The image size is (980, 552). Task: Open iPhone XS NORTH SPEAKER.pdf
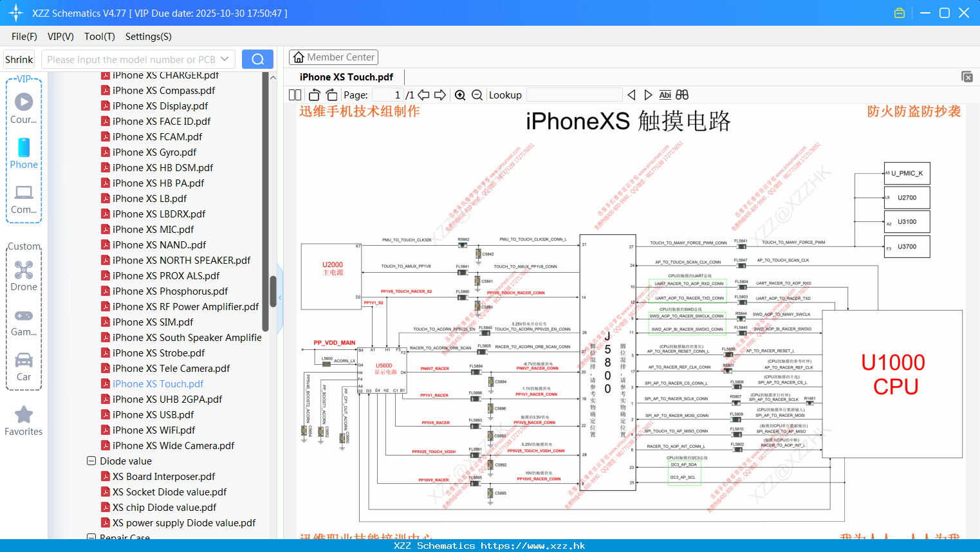click(x=181, y=261)
